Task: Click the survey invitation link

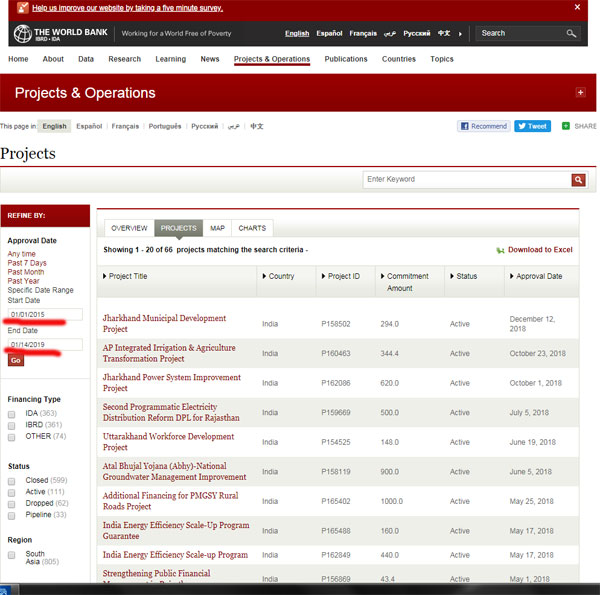Action: point(127,8)
